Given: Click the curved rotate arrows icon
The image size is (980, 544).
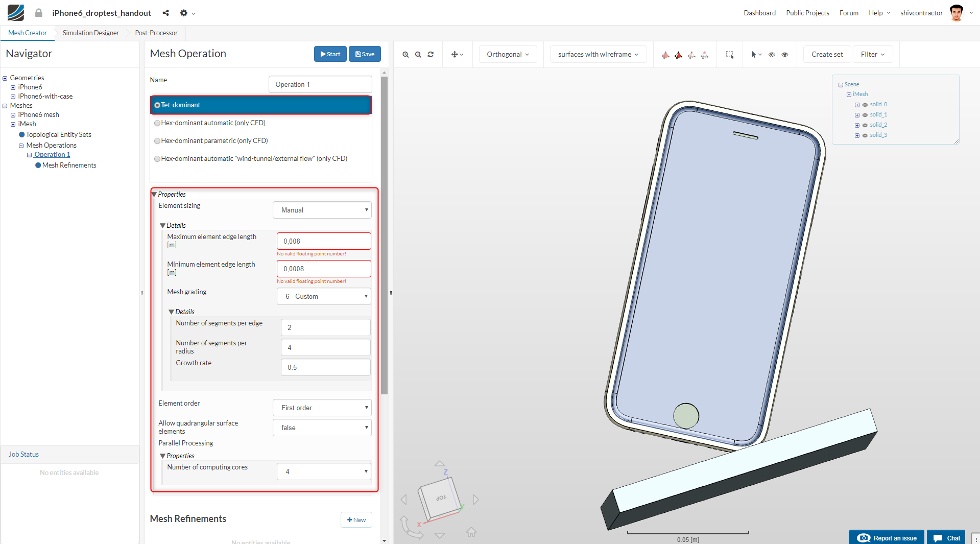Looking at the screenshot, I should click(411, 527).
